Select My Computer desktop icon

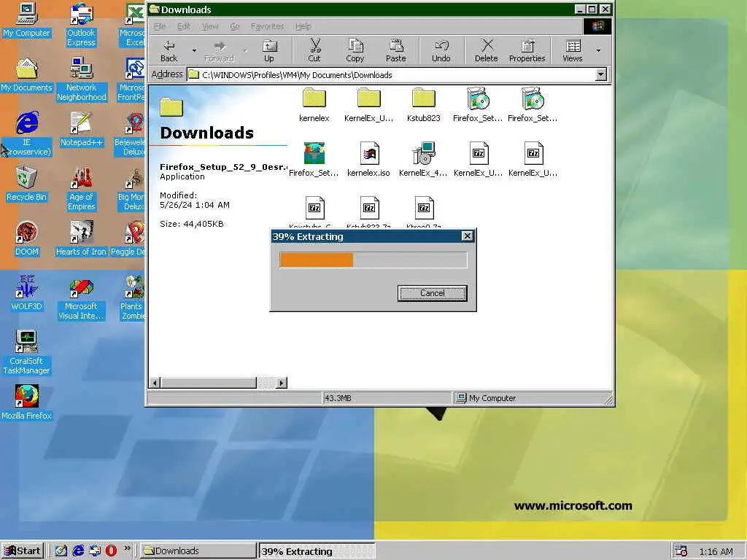pos(27,20)
